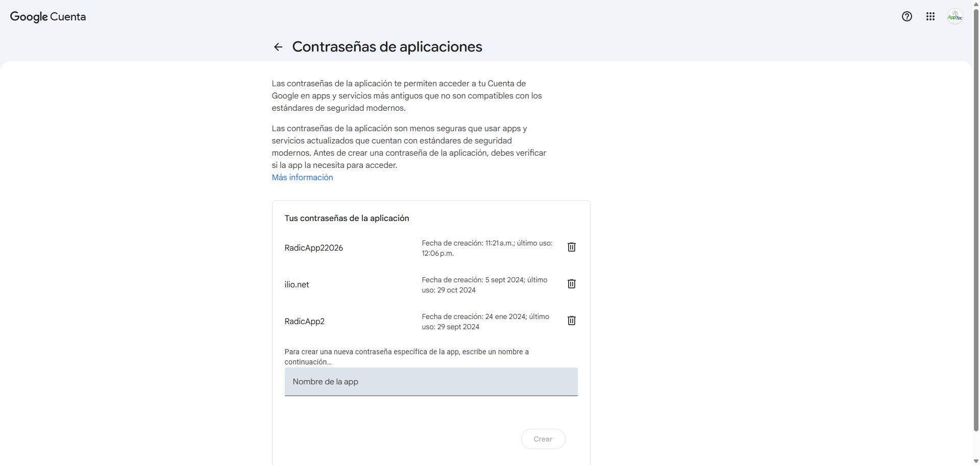Click the scrollbar down arrow

976,461
